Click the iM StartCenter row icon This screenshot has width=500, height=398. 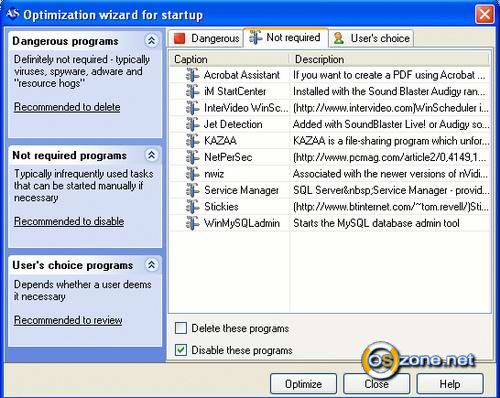(192, 91)
